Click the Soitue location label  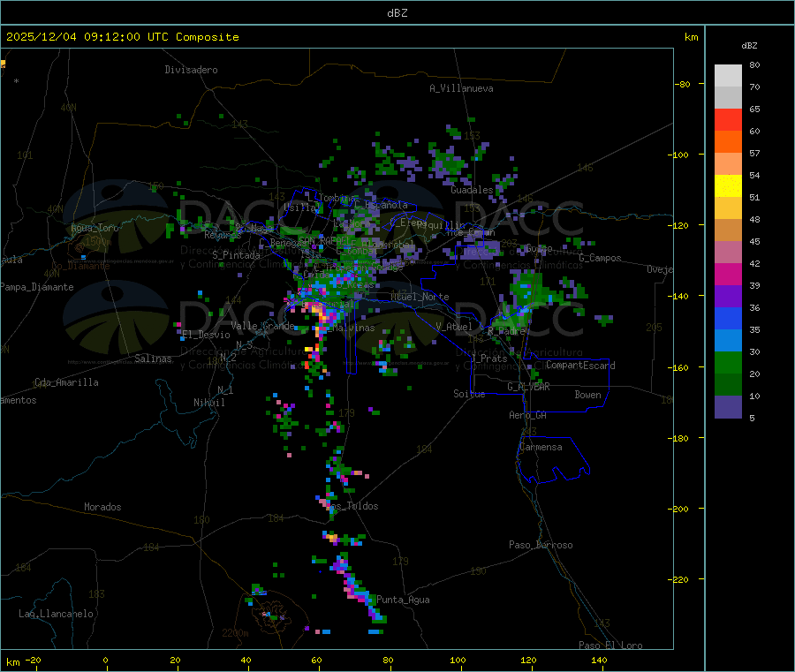[469, 394]
